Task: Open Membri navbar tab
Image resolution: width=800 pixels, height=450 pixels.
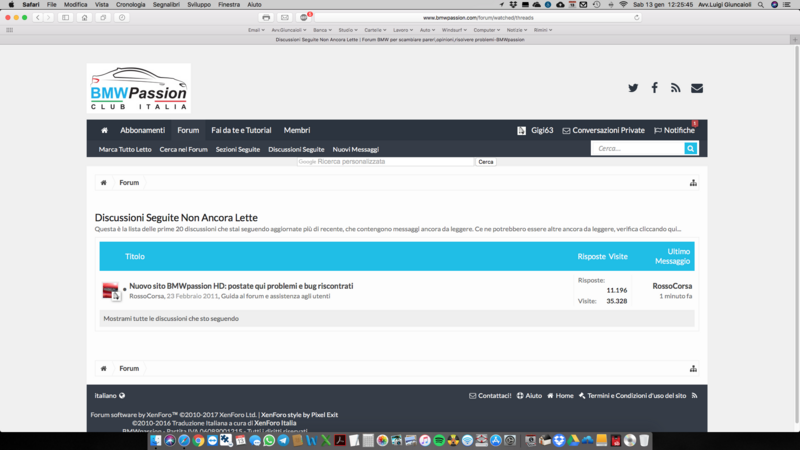Action: [x=297, y=130]
